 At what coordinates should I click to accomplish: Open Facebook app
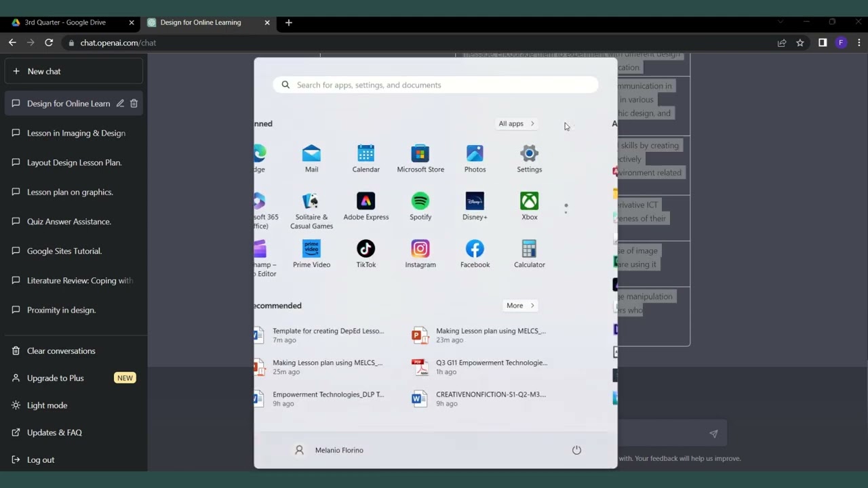pos(475,254)
